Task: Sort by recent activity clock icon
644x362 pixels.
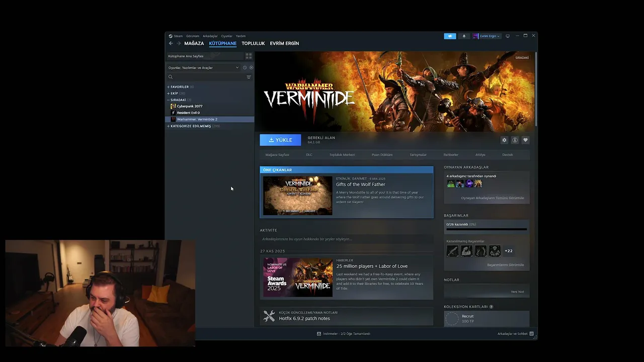Action: (x=245, y=67)
